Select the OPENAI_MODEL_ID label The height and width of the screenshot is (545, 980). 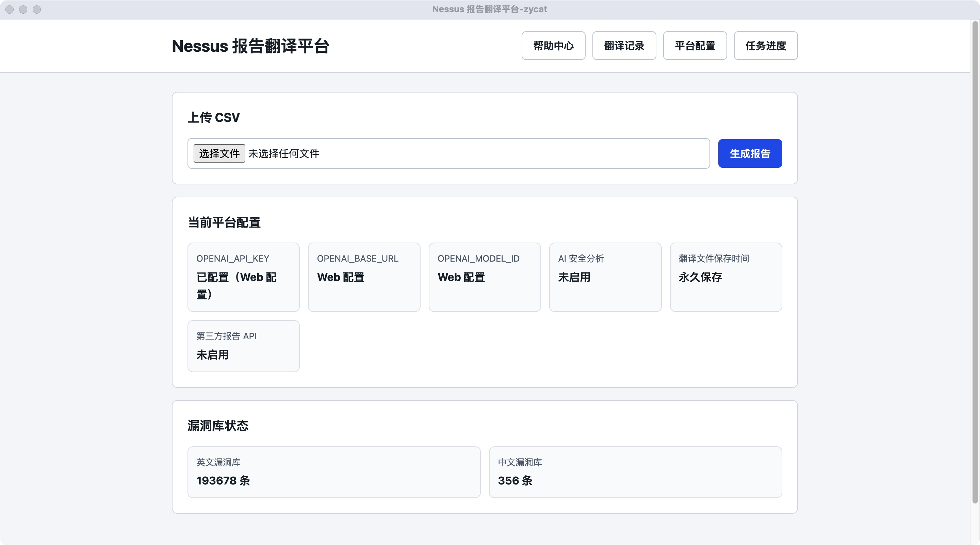pos(478,259)
